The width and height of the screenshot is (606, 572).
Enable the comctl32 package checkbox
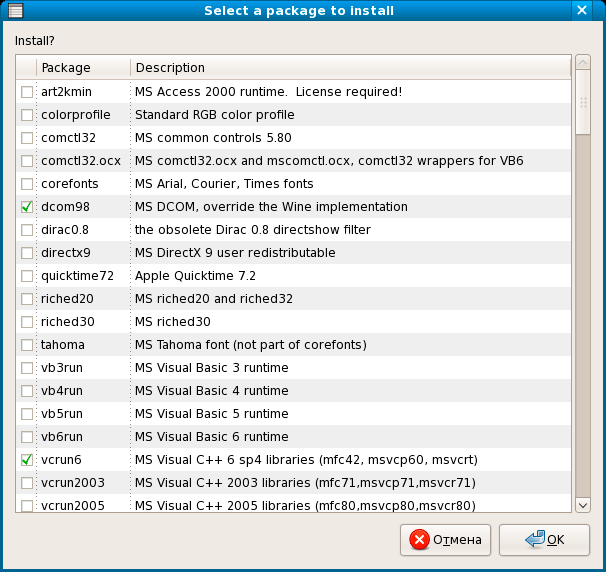click(27, 138)
